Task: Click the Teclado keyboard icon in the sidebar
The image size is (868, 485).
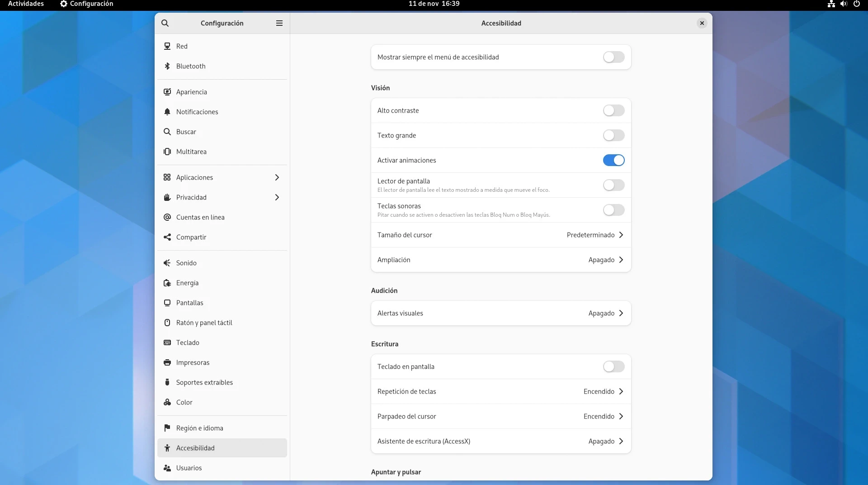Action: [x=167, y=342]
